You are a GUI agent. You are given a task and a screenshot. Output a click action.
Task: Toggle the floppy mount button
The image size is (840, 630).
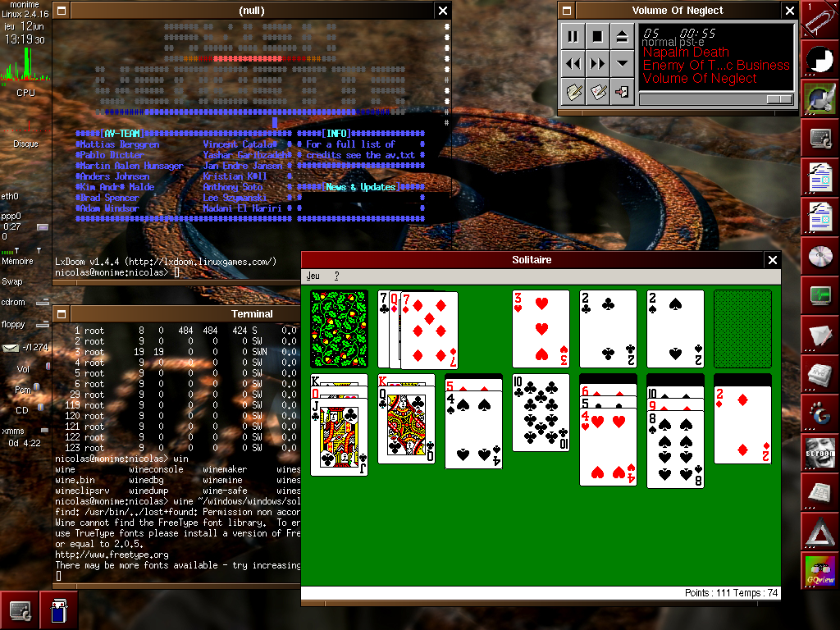[x=43, y=325]
